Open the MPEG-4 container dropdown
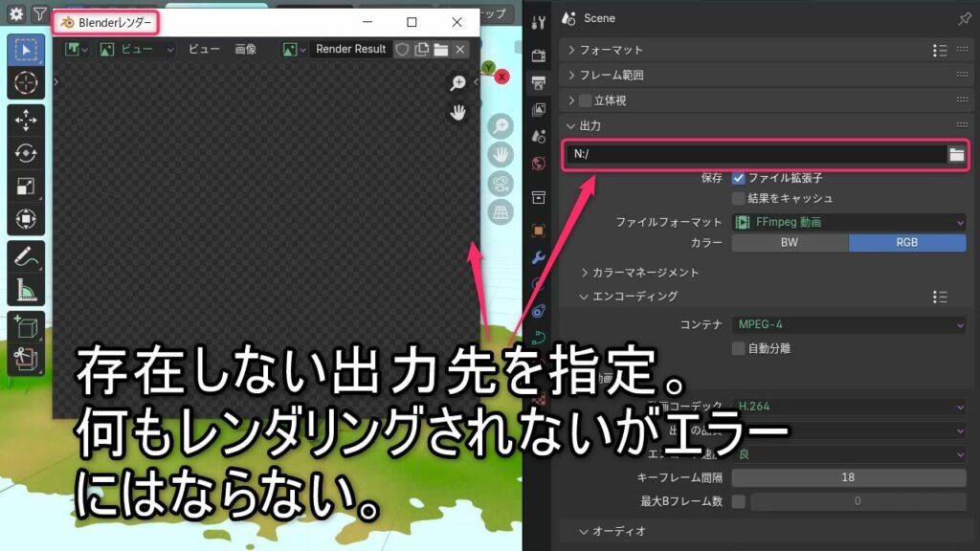Screen dimensions: 980x551 point(849,325)
